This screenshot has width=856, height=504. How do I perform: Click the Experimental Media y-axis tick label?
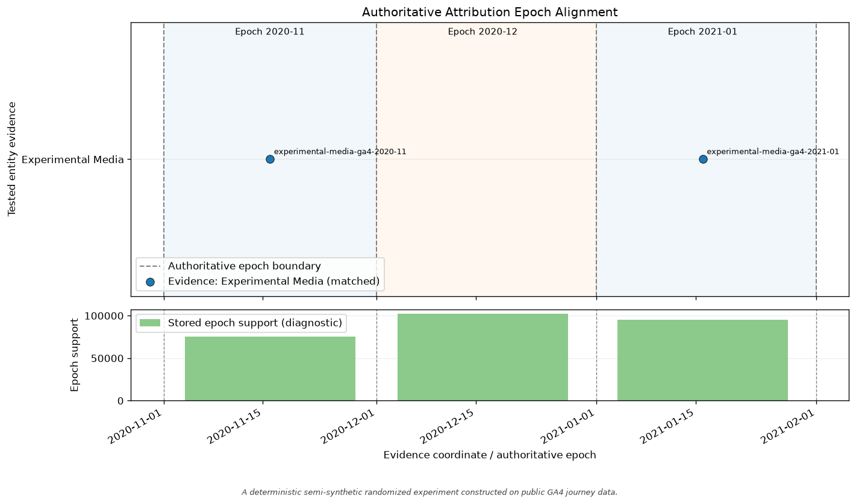(73, 160)
